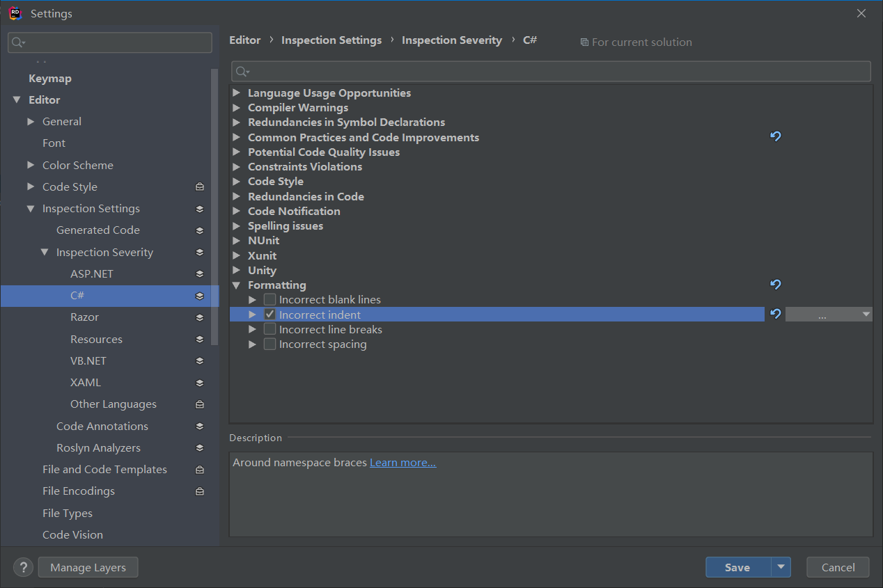
Task: Open the File Types settings page
Action: tap(68, 514)
